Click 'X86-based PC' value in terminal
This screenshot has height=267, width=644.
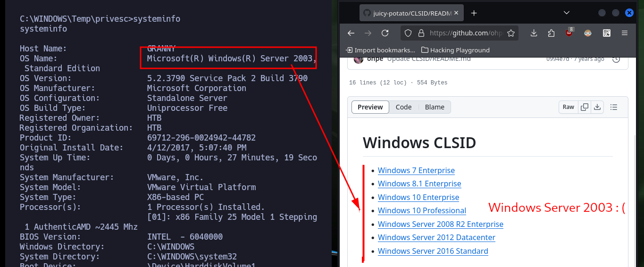click(176, 197)
